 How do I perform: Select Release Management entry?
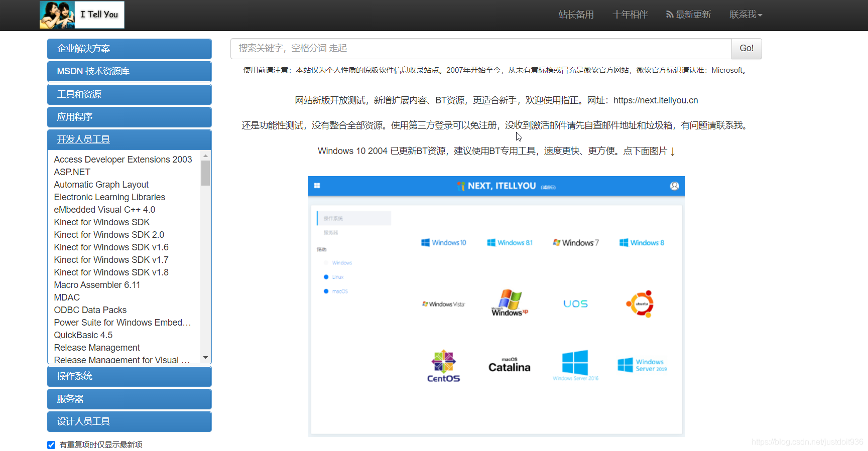coord(97,348)
